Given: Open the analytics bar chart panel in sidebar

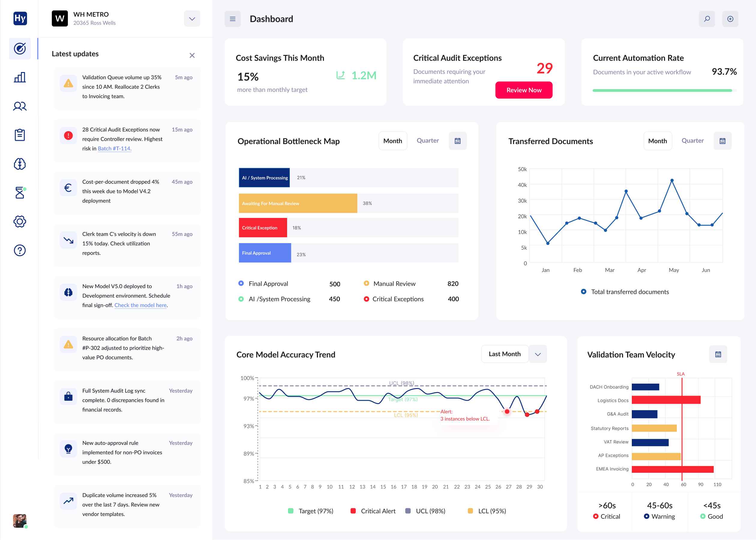Looking at the screenshot, I should click(19, 77).
